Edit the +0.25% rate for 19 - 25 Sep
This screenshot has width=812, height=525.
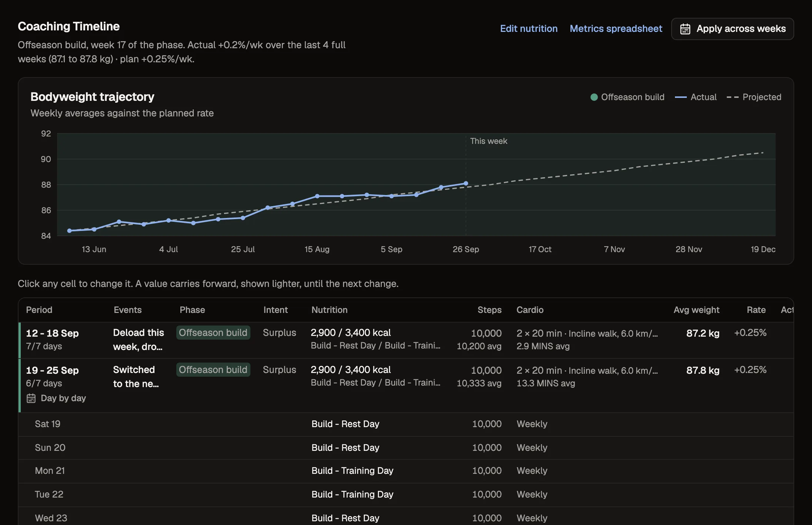click(x=750, y=370)
